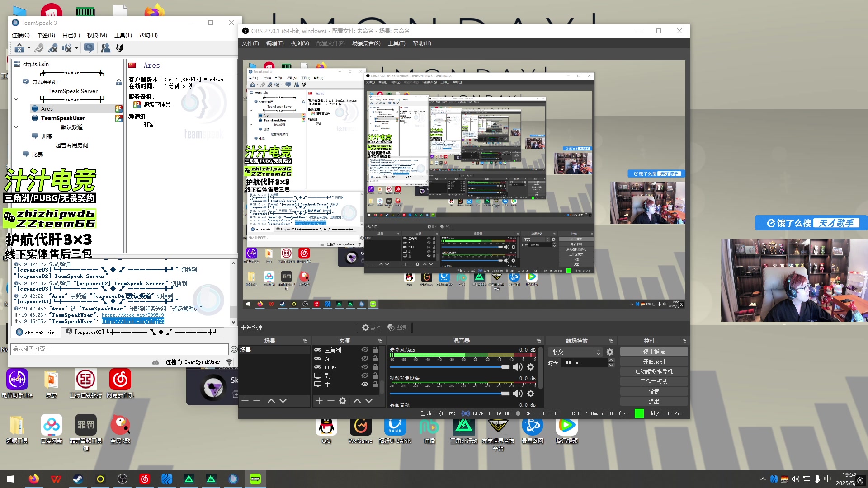Open disconnect dropdown arrow in TeamSpeak toolbar
Screen dimensions: 868x488
tap(29, 48)
